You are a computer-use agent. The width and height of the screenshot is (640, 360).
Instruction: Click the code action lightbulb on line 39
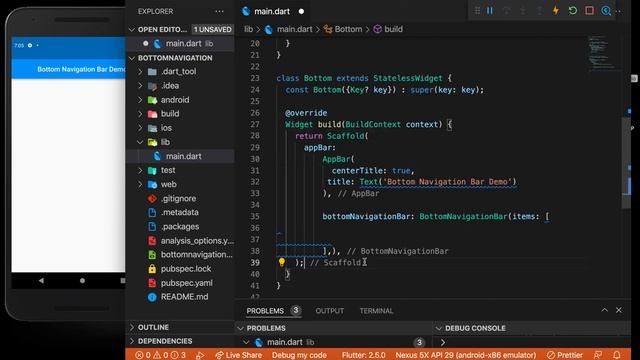point(282,262)
